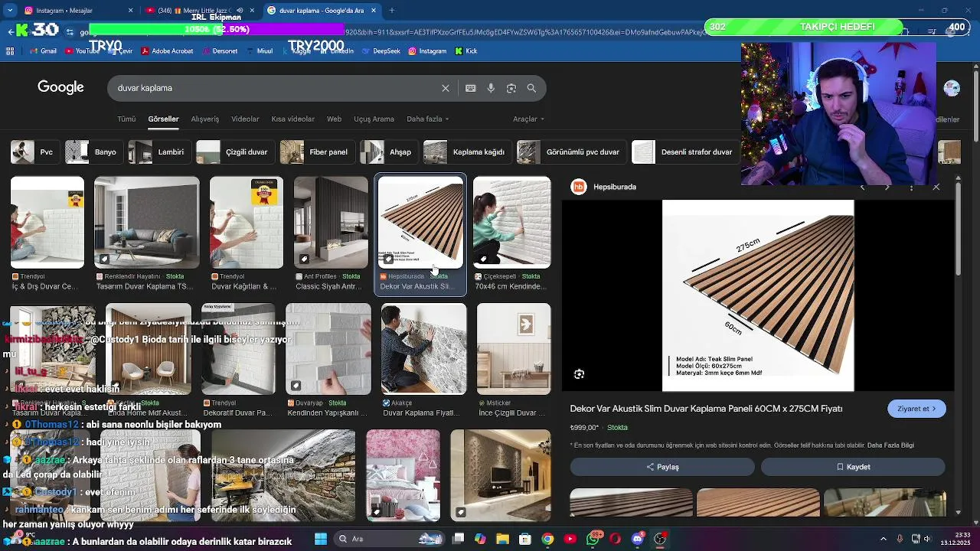This screenshot has width=980, height=551.
Task: Click the Google logo
Action: pyautogui.click(x=60, y=87)
